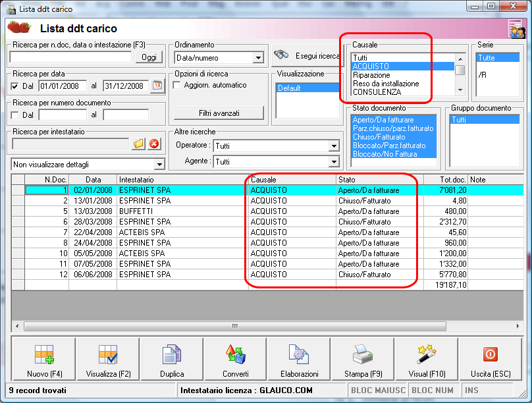Click the intestatario search field
Image resolution: width=532 pixels, height=403 pixels.
[70, 144]
